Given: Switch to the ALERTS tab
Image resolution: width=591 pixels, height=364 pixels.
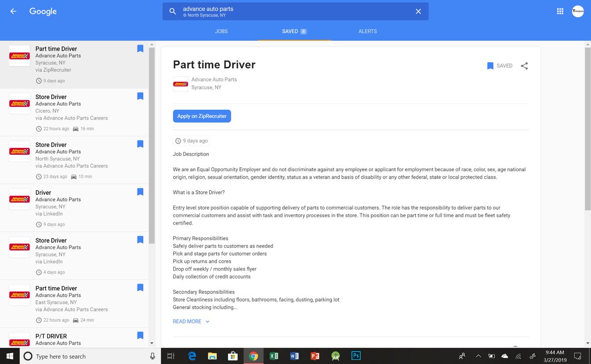Looking at the screenshot, I should click(x=367, y=31).
